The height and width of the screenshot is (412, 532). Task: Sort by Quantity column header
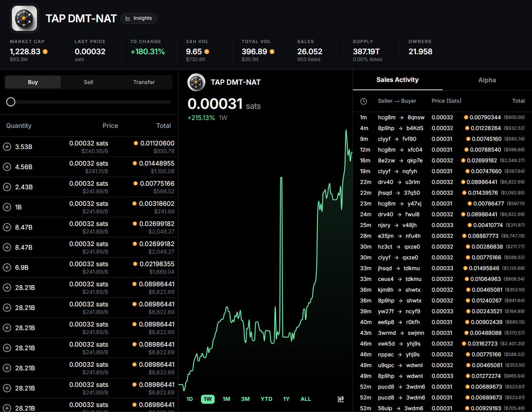(19, 126)
